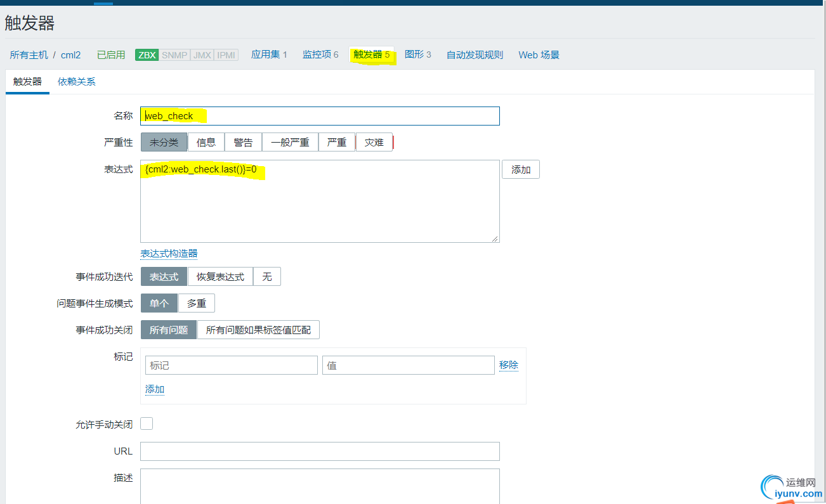Click the SNMP availability badge
This screenshot has width=826, height=504.
point(174,55)
